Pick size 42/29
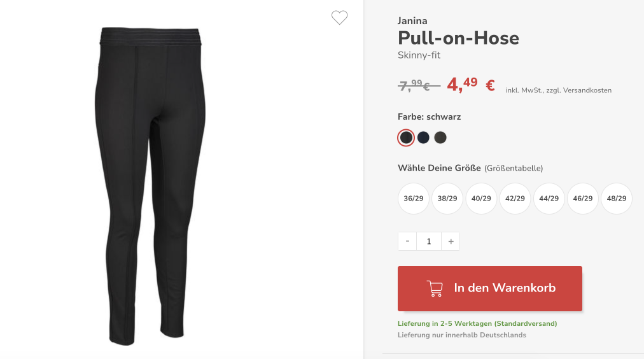Viewport: 644px width, 359px height. 515,199
